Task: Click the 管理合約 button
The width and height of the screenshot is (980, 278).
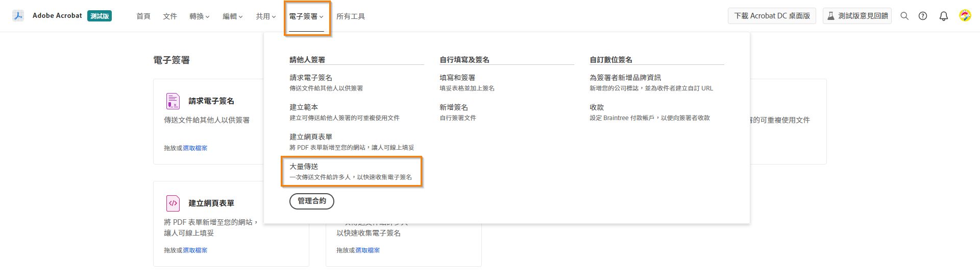Action: (x=312, y=201)
